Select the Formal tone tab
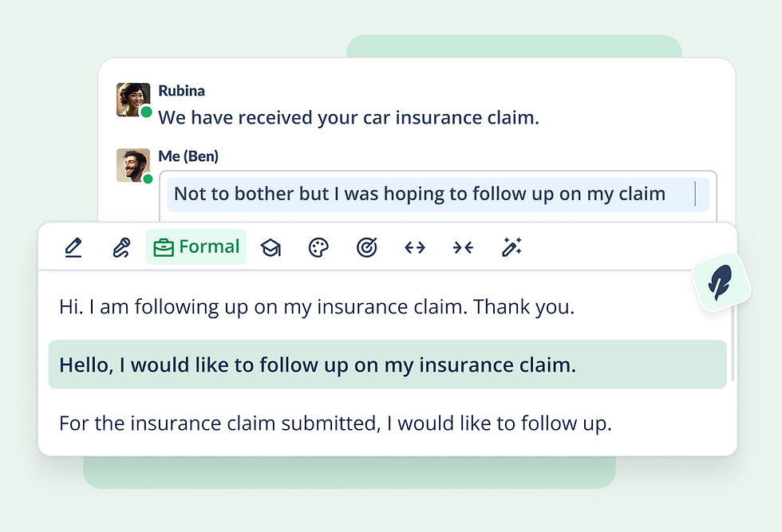 coord(196,247)
